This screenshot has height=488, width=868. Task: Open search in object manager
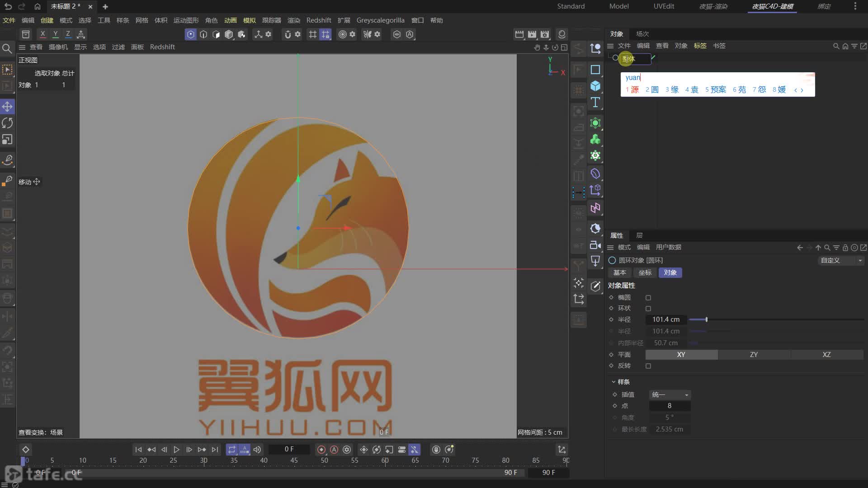pyautogui.click(x=836, y=46)
